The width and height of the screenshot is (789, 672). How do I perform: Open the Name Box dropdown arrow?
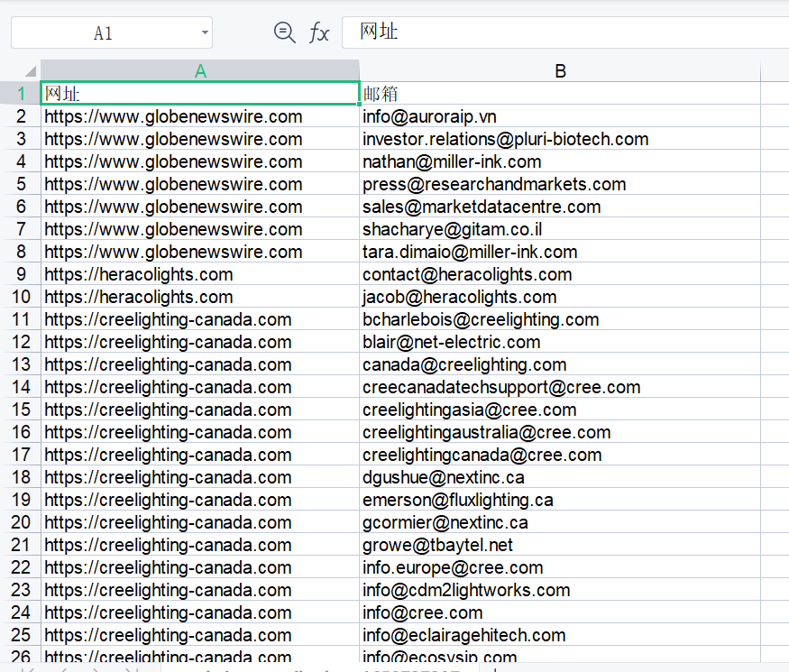point(205,32)
